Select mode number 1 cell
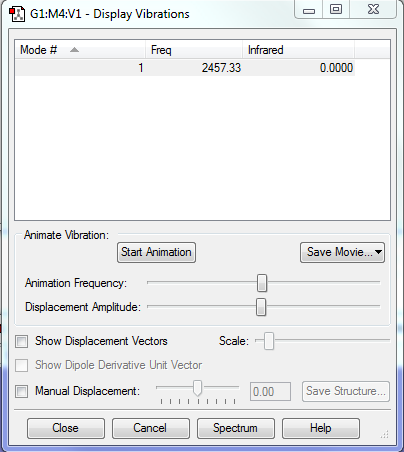 pyautogui.click(x=141, y=68)
